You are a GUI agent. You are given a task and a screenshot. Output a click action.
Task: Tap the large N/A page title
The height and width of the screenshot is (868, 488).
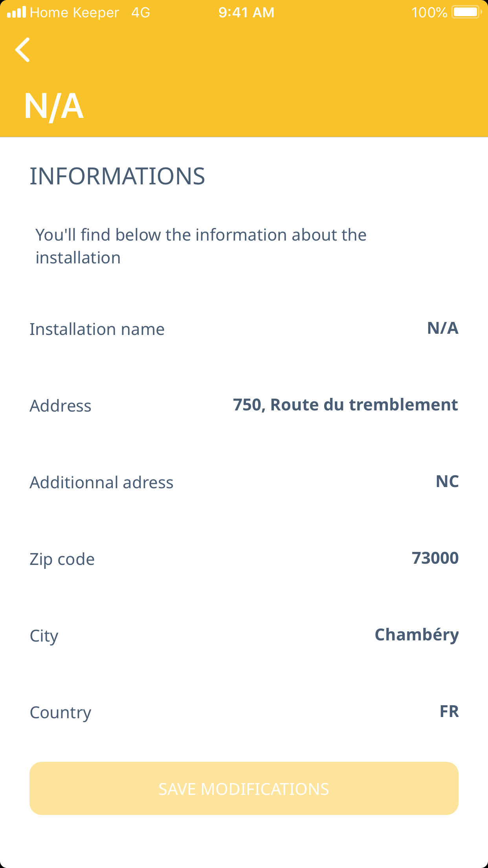pos(54,106)
